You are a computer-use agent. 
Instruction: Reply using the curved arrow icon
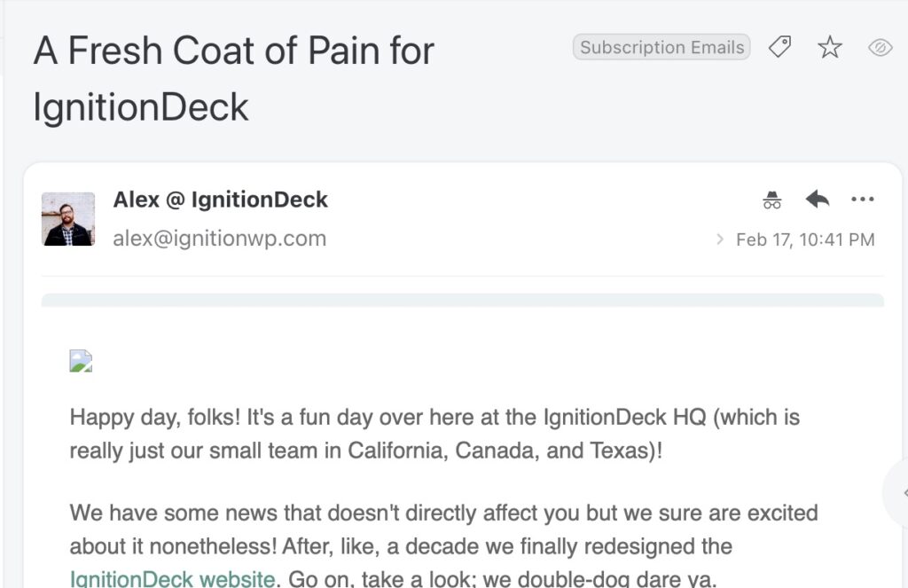tap(817, 200)
